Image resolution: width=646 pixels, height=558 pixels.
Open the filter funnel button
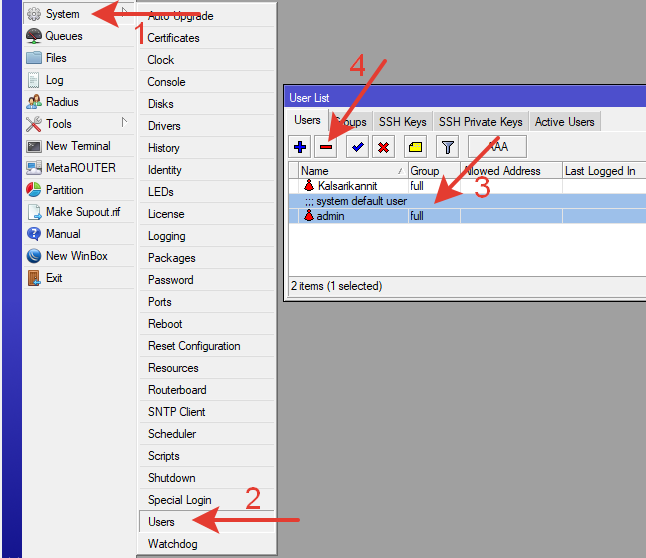pos(447,147)
